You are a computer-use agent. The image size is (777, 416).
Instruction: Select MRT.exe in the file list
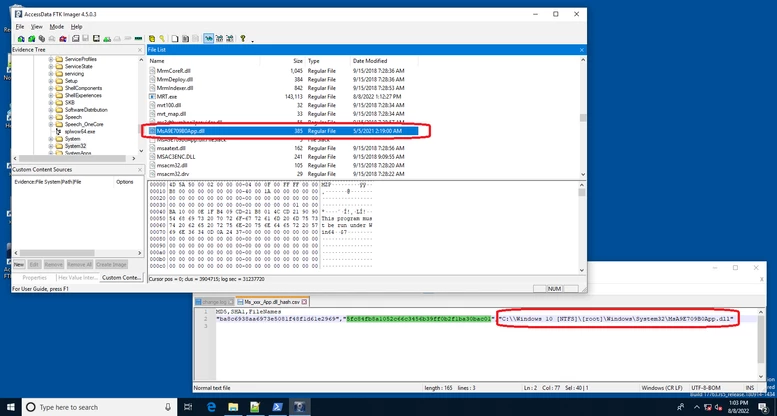(166, 97)
